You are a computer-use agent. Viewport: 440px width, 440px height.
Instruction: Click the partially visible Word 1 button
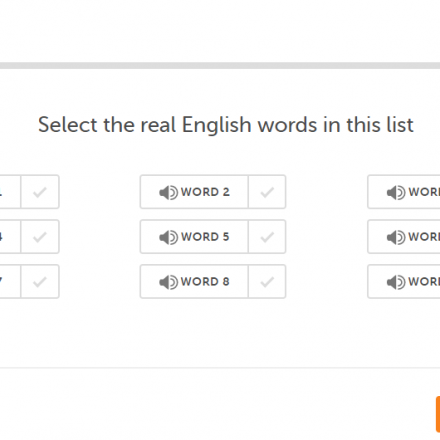tap(10, 192)
